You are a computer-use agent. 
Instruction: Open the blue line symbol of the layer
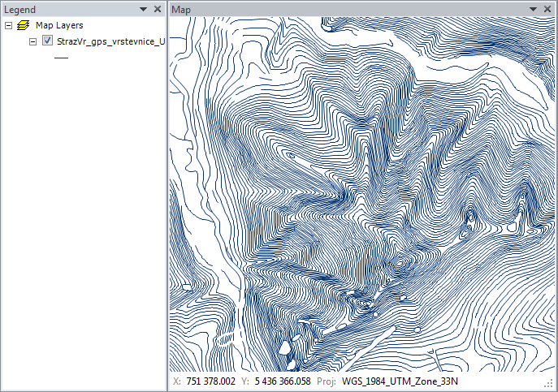[61, 58]
